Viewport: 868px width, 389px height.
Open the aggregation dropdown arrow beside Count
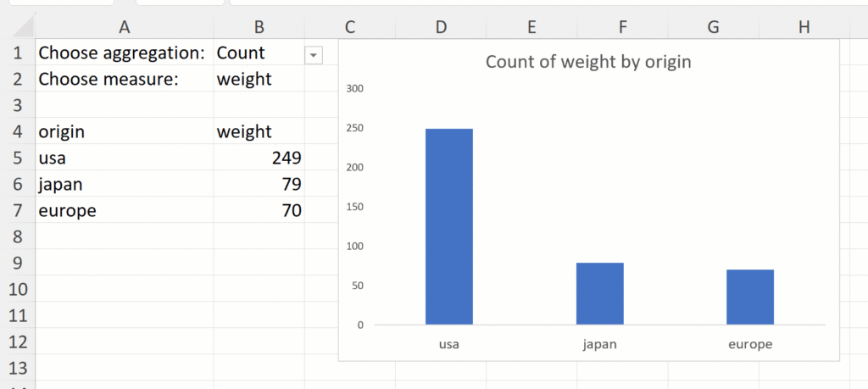pyautogui.click(x=314, y=54)
